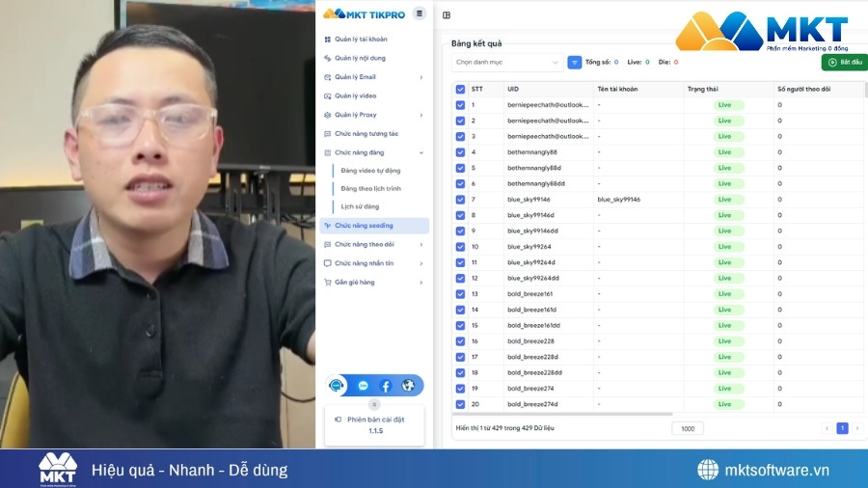The width and height of the screenshot is (868, 488).
Task: Click the blue_sky99146 account name cell
Action: pyautogui.click(x=619, y=200)
